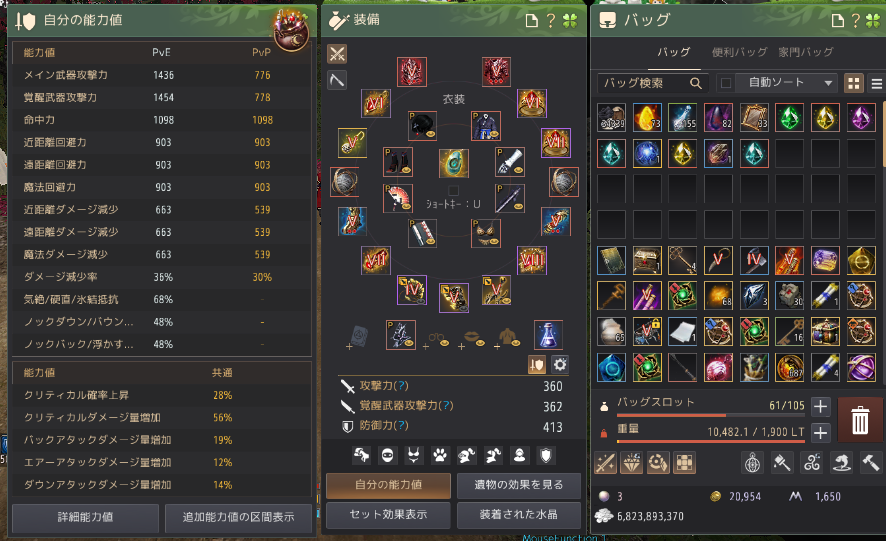The width and height of the screenshot is (886, 541).
Task: Toggle the checkbox beside 自動ソート
Action: click(726, 84)
